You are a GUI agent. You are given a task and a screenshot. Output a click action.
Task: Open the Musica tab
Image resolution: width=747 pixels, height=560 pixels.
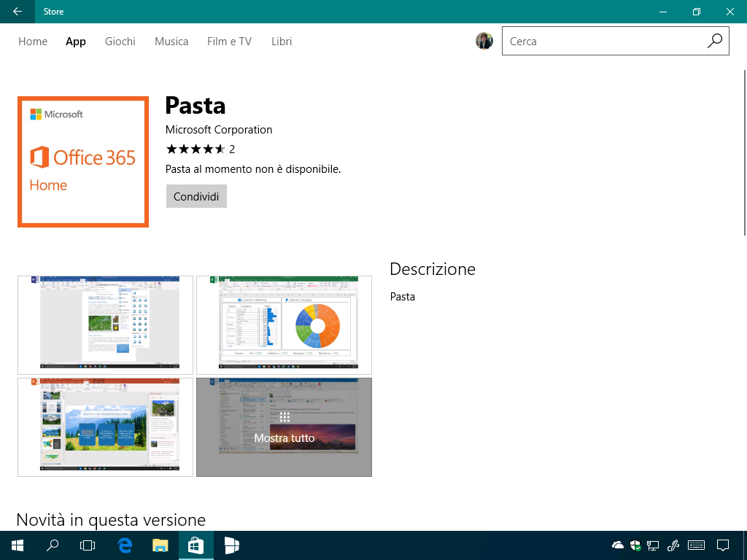coord(171,42)
